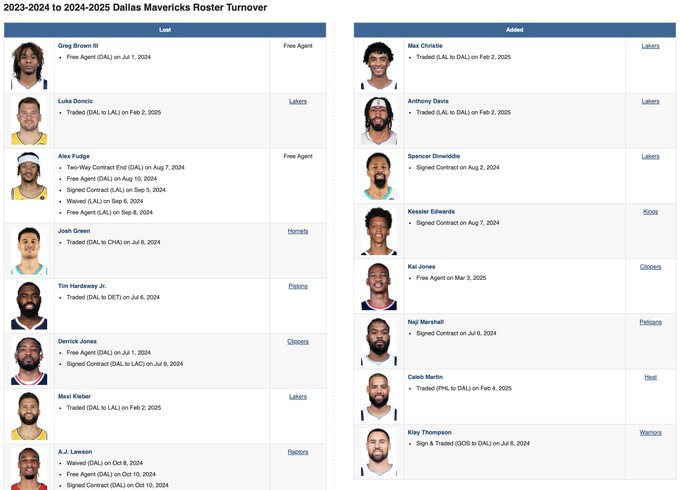This screenshot has height=490, width=680.
Task: Follow Heat link next to Caleb Martin
Action: (651, 377)
